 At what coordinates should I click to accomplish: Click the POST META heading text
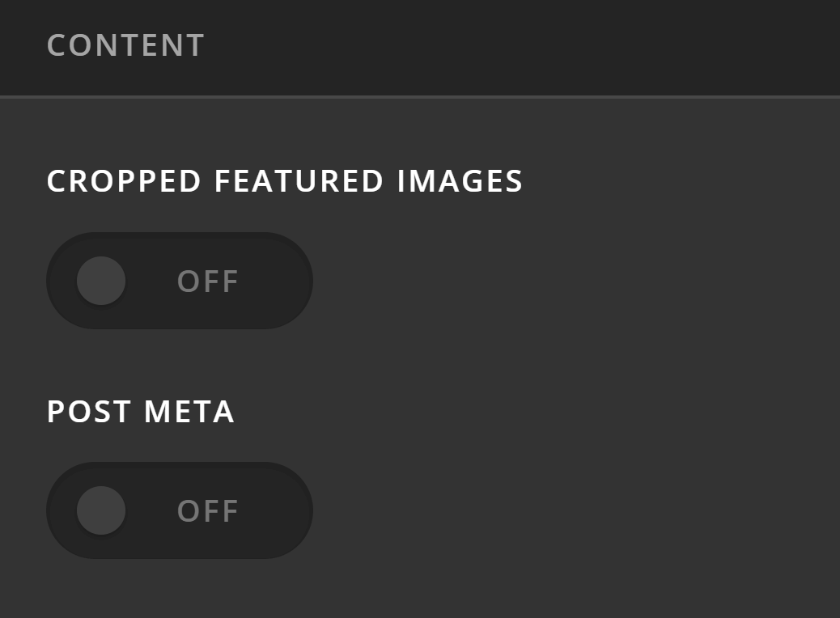tap(140, 411)
